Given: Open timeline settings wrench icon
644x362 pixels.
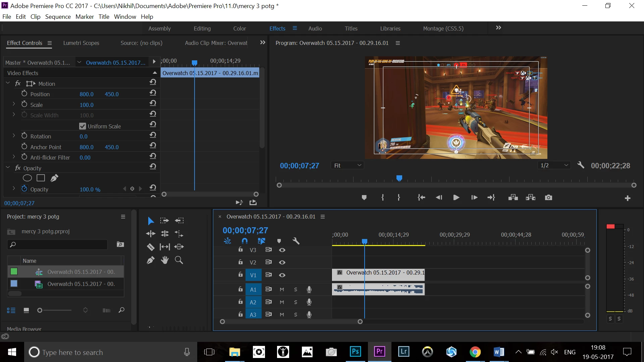Looking at the screenshot, I should [296, 241].
